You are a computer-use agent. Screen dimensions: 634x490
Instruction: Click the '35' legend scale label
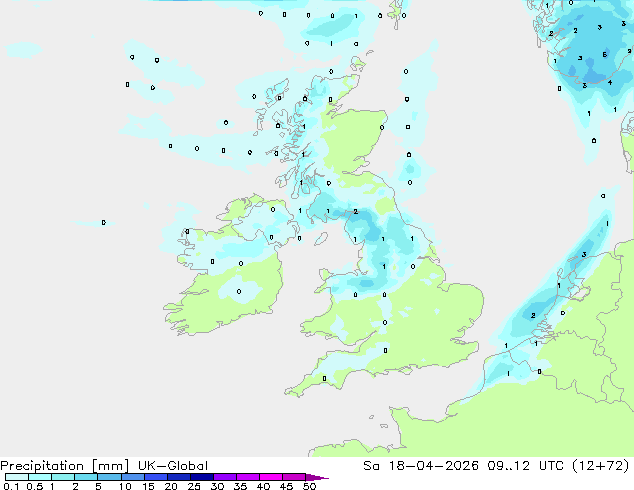tap(240, 486)
